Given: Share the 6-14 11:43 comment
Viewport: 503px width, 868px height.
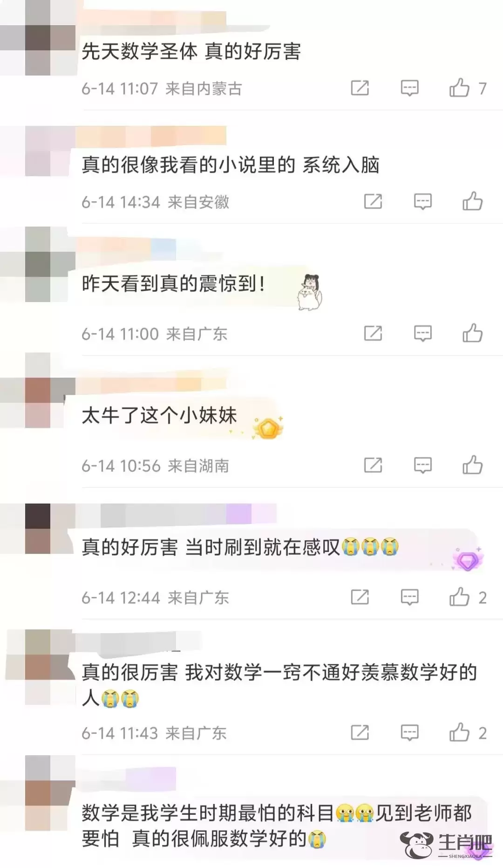Looking at the screenshot, I should tap(360, 733).
